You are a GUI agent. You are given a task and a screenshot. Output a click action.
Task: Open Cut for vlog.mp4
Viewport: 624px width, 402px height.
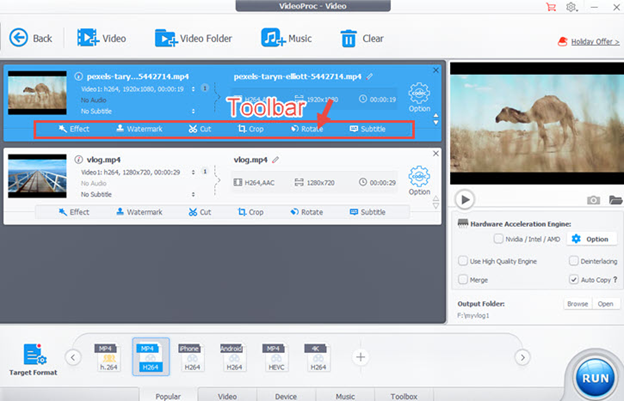tap(200, 212)
